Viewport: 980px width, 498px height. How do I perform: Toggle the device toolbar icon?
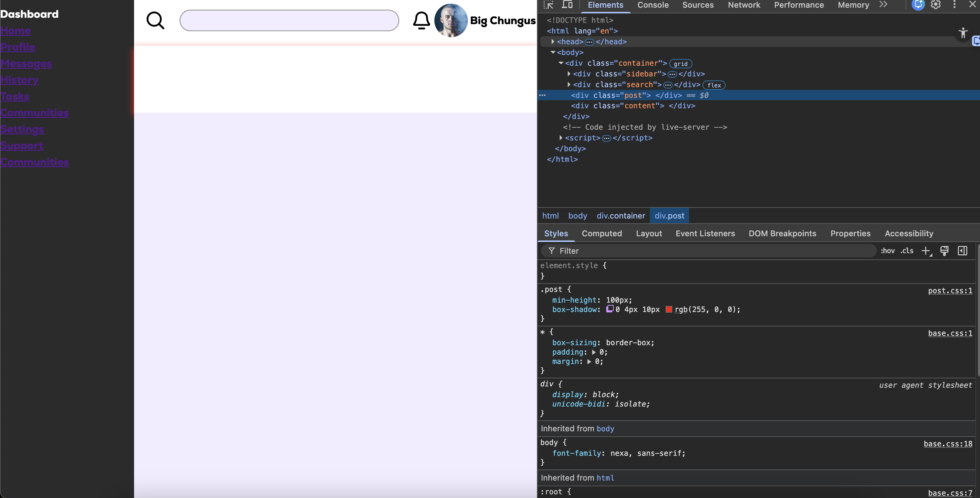(567, 5)
